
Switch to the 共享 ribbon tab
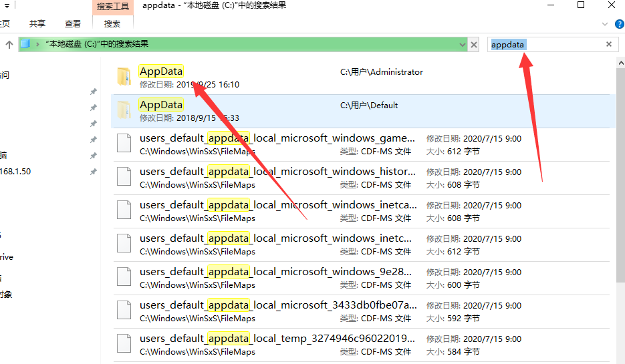point(37,24)
